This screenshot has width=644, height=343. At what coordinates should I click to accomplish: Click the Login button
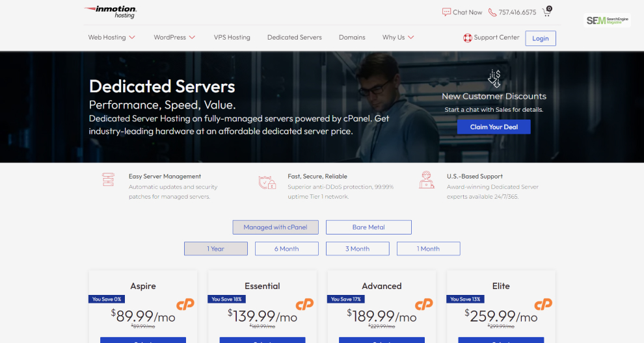click(x=541, y=38)
